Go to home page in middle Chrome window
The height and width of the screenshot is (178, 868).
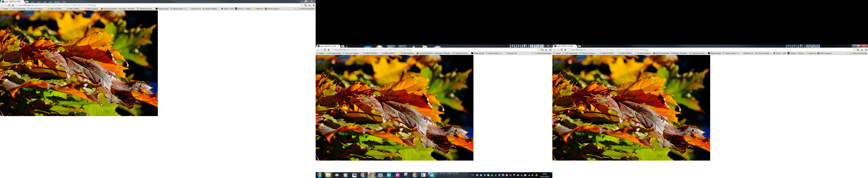click(x=329, y=50)
